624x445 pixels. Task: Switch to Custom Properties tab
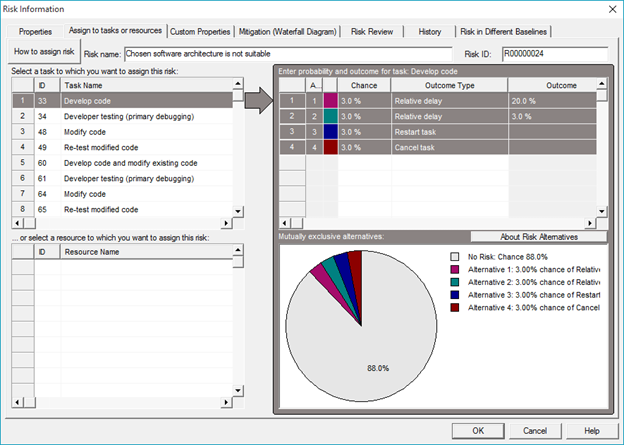pyautogui.click(x=200, y=31)
